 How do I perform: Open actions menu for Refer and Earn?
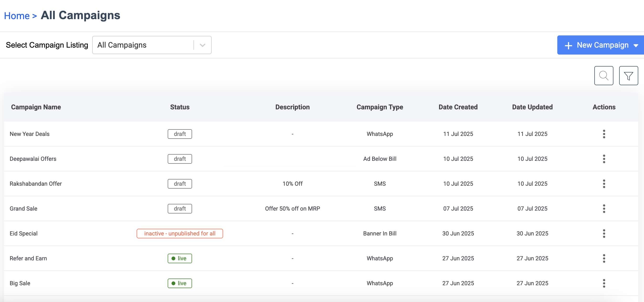pyautogui.click(x=604, y=258)
